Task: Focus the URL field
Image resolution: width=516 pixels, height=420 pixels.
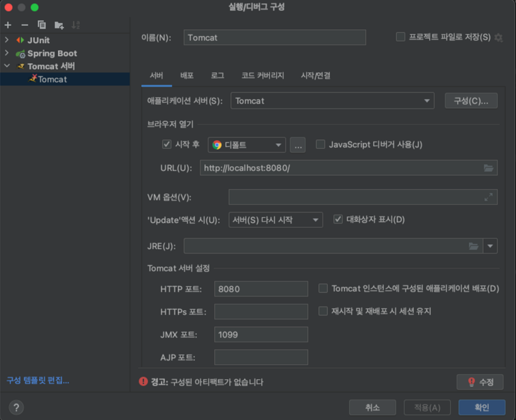Action: tap(342, 168)
